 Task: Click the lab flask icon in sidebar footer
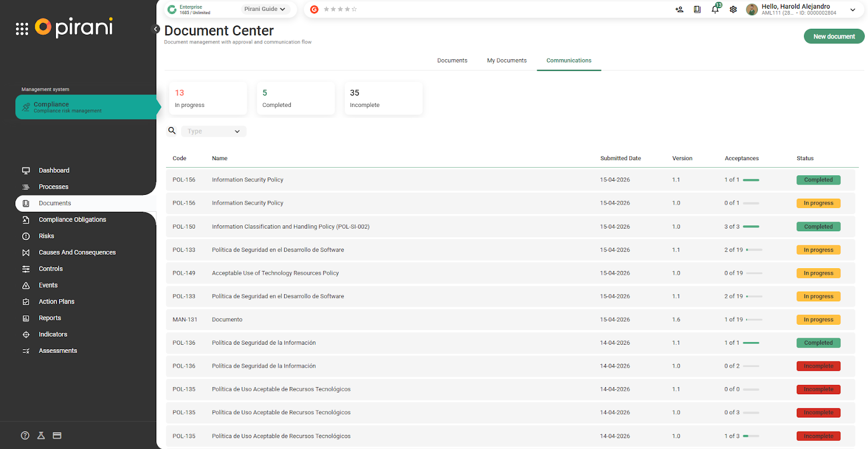pyautogui.click(x=41, y=435)
